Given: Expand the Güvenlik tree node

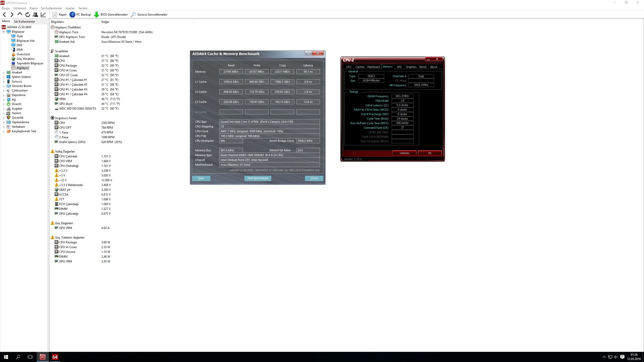Looking at the screenshot, I should coord(4,118).
